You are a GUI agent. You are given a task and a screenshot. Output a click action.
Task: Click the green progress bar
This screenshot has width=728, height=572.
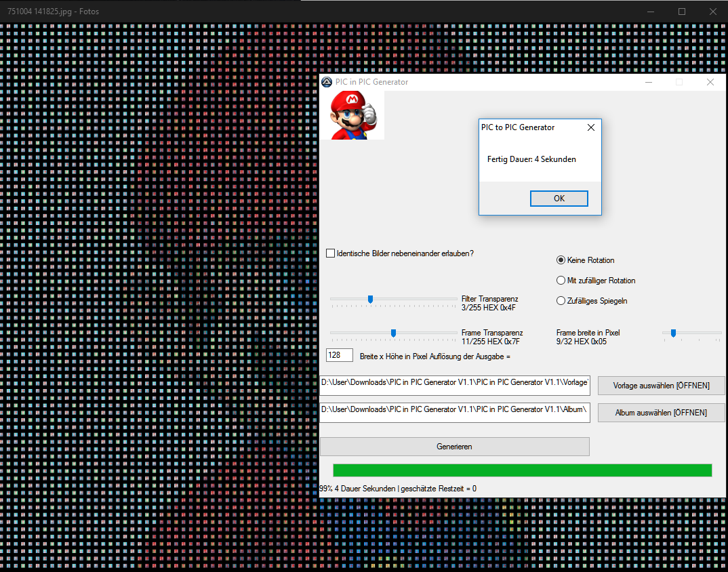(x=522, y=470)
